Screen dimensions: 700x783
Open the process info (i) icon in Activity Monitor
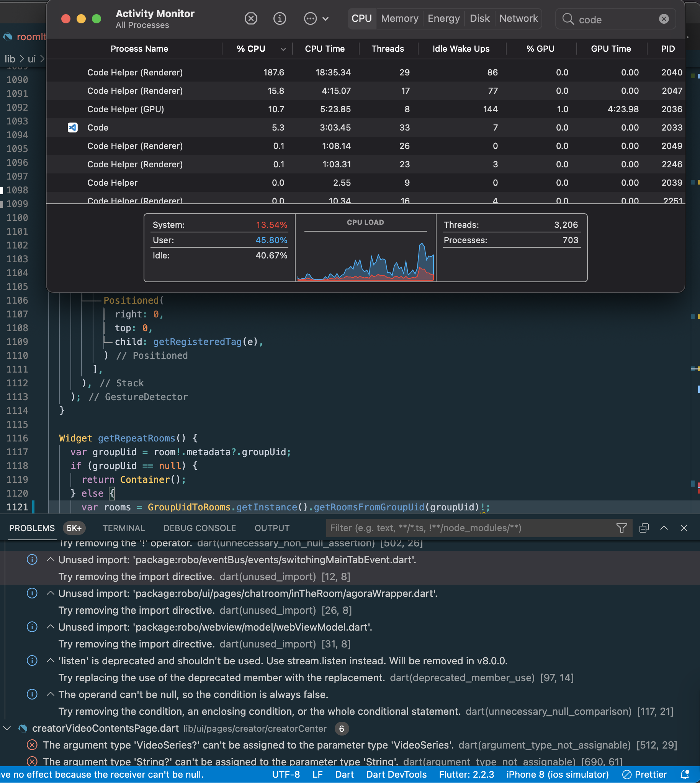click(x=280, y=18)
